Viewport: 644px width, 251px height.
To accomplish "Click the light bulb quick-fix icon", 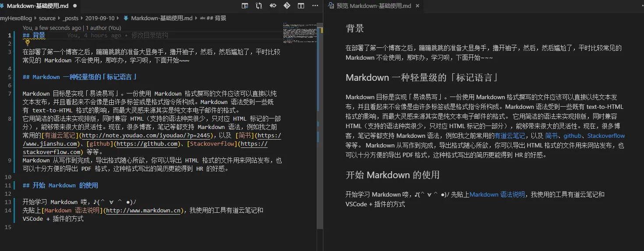I will pyautogui.click(x=27, y=43).
